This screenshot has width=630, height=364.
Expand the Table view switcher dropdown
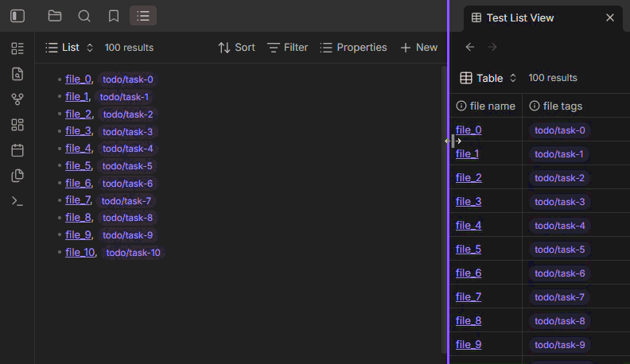pyautogui.click(x=489, y=78)
